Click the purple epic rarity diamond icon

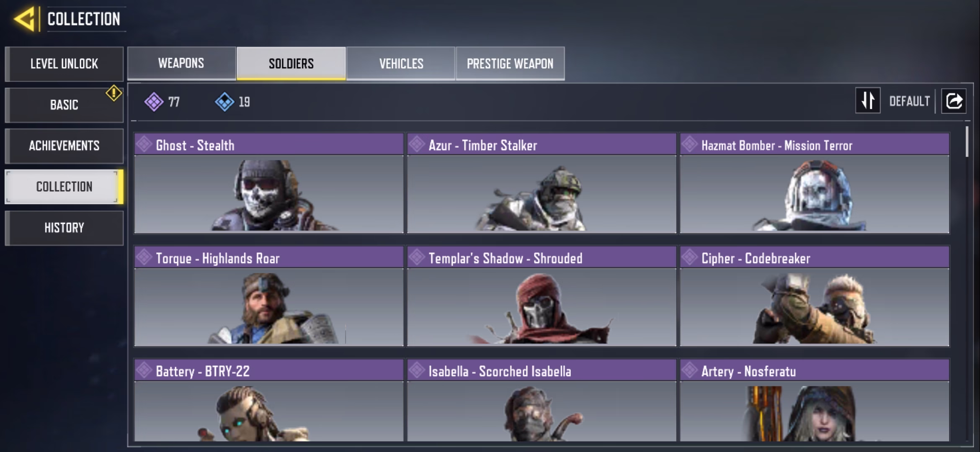coord(154,102)
